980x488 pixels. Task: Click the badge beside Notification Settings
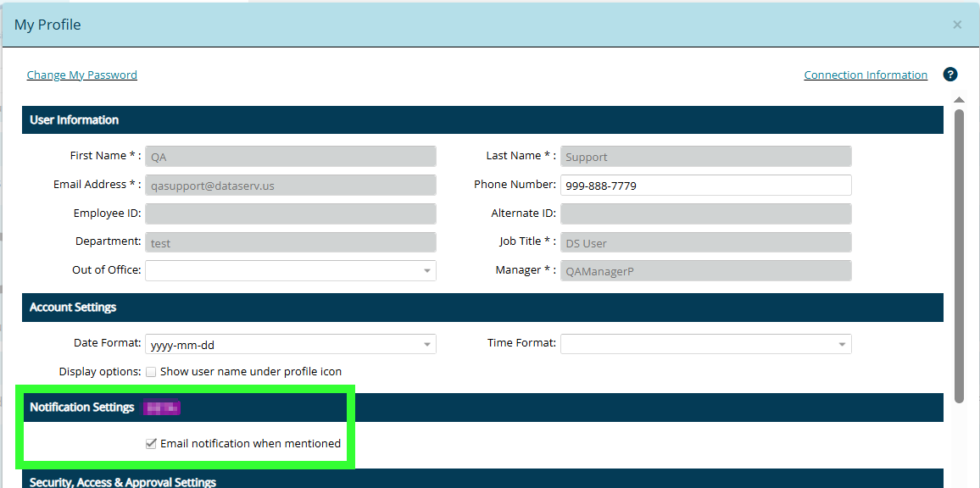tap(162, 408)
